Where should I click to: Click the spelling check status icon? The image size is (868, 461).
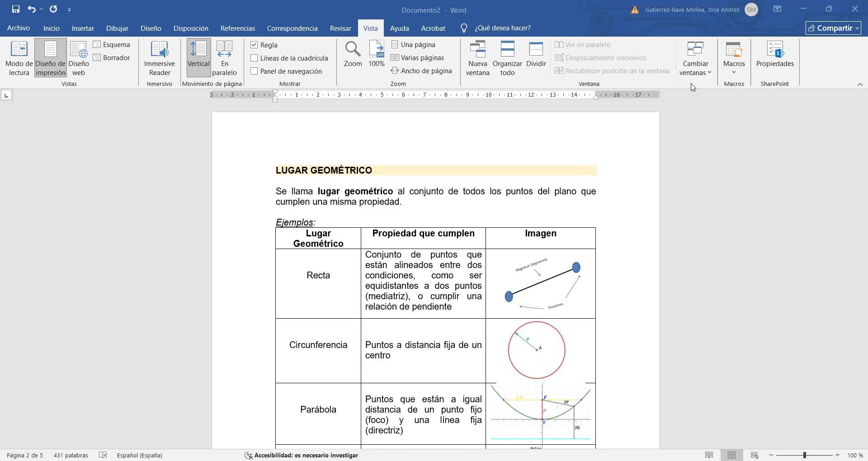103,455
